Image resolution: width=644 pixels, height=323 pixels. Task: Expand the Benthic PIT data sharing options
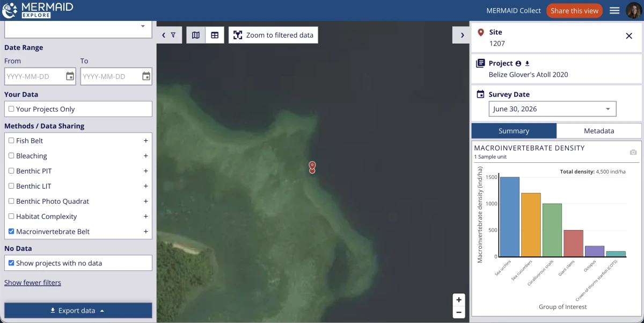[x=145, y=171]
